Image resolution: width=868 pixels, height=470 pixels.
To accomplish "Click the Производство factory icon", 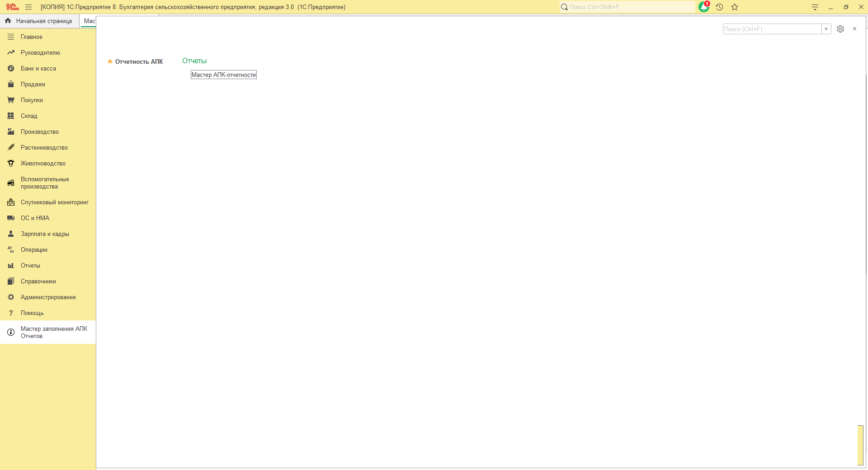I will coord(11,132).
